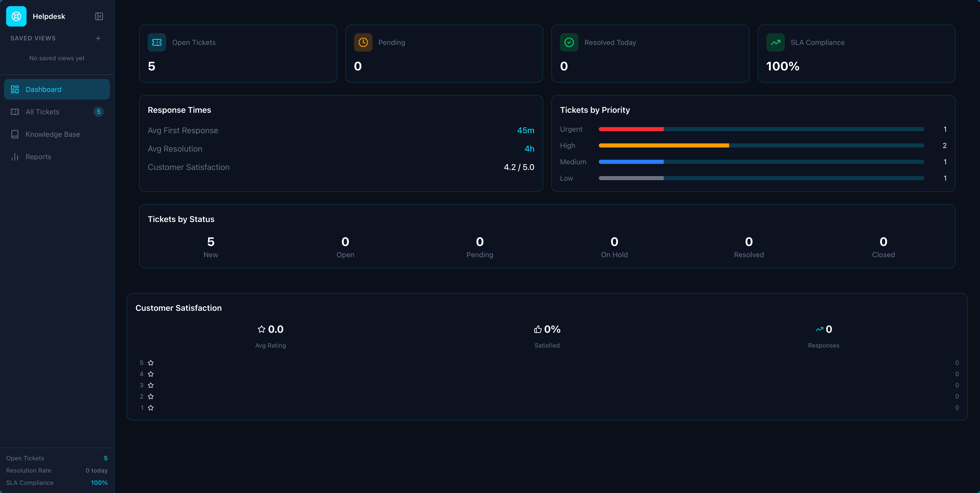Select the Open Tickets ticket icon
Viewport: 980px width, 493px height.
pos(157,42)
